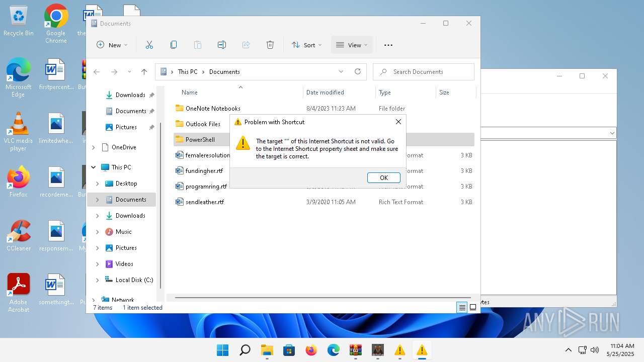
Task: Click OK in Problem with Shortcut dialog
Action: pyautogui.click(x=384, y=177)
